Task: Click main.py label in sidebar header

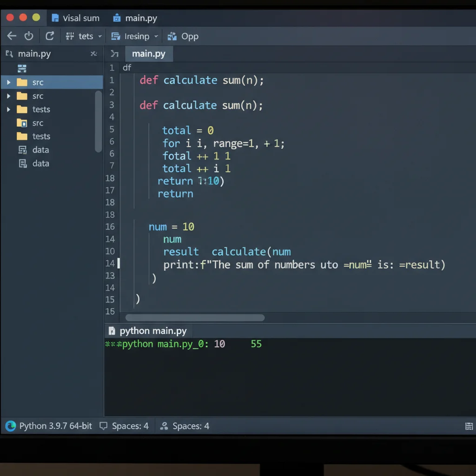Action: pyautogui.click(x=34, y=54)
